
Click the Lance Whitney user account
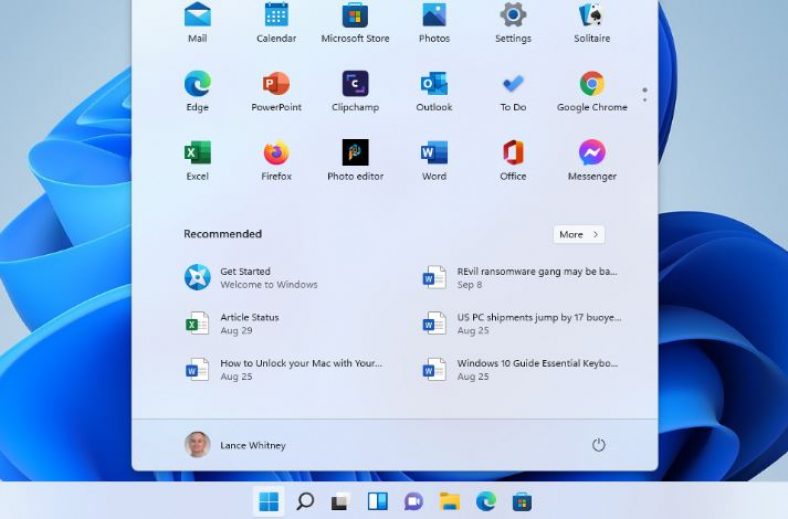[235, 445]
